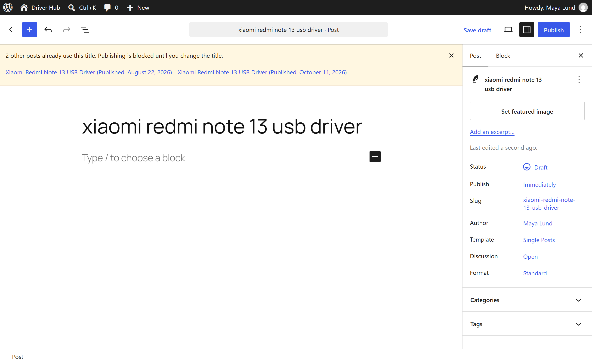Open the post published October 11, 2026
This screenshot has height=364, width=592.
(262, 72)
